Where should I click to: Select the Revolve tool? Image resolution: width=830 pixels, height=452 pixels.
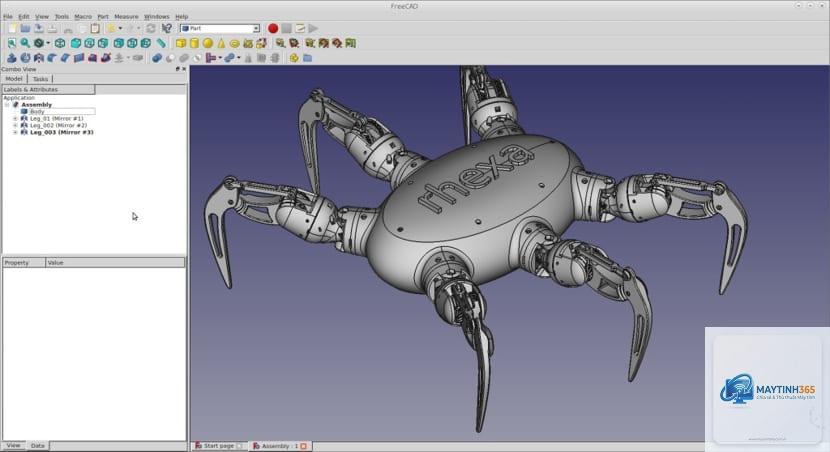pyautogui.click(x=25, y=58)
